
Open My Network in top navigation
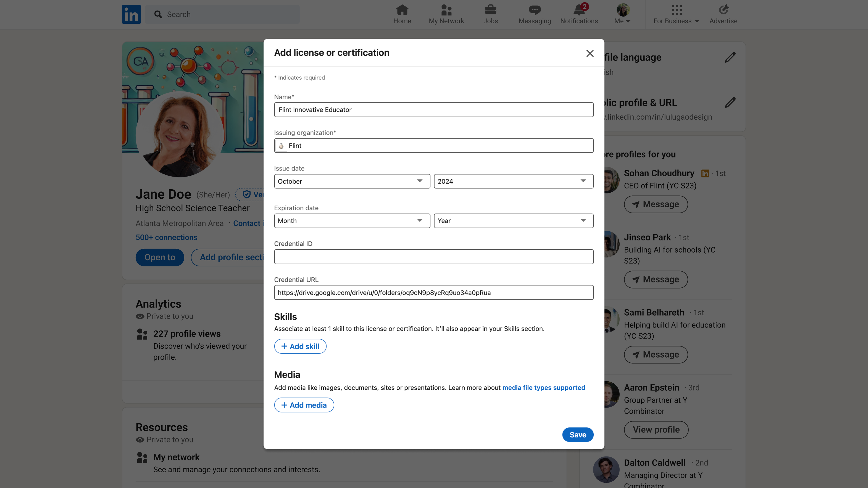tap(446, 14)
